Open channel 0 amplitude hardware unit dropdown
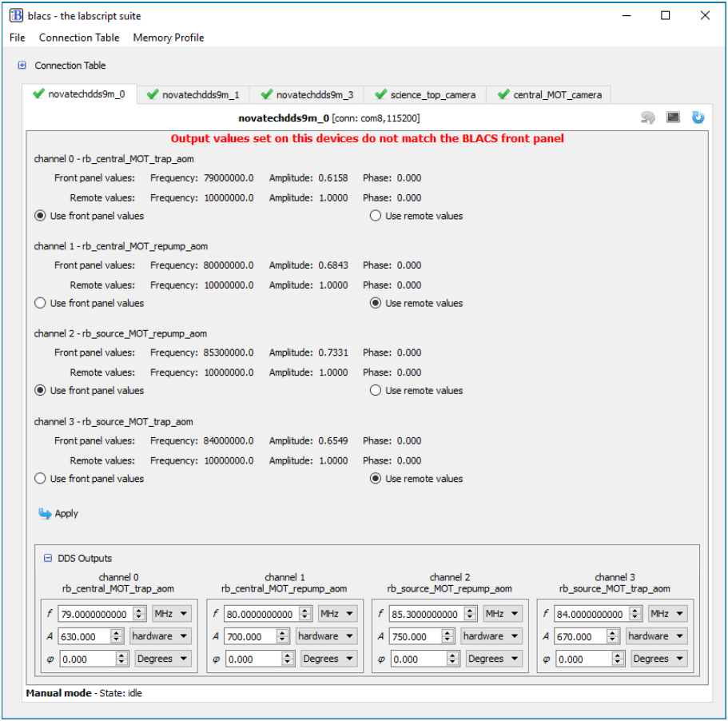 pyautogui.click(x=160, y=636)
